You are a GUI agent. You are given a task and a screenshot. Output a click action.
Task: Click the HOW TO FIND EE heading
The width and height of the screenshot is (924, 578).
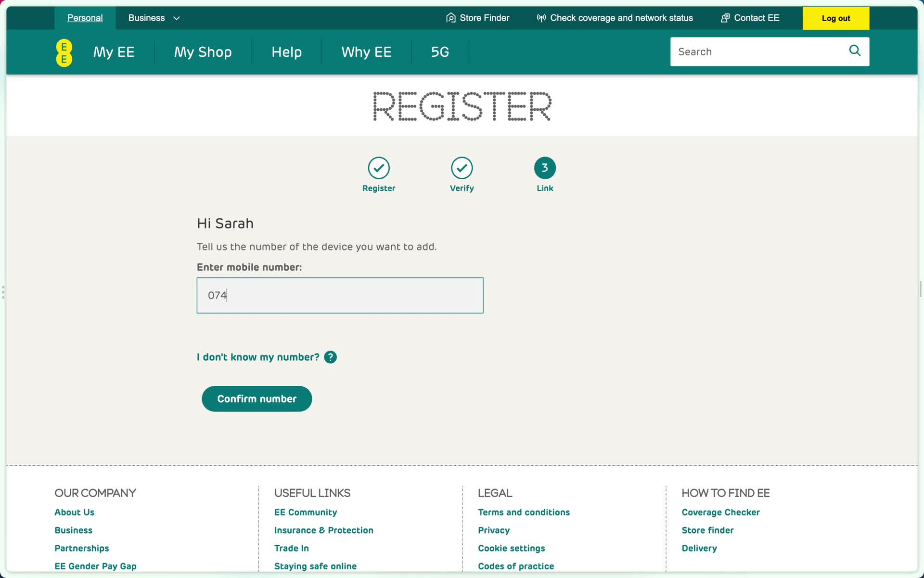[726, 493]
